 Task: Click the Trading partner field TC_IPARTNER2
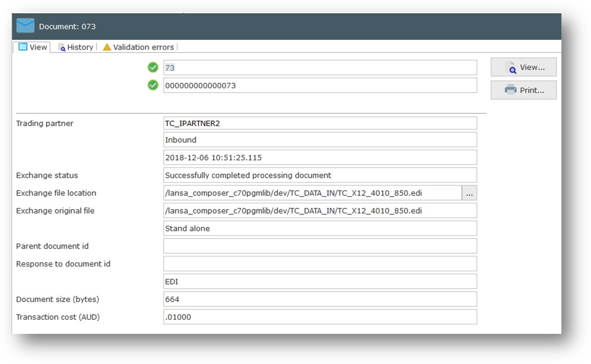tap(320, 123)
